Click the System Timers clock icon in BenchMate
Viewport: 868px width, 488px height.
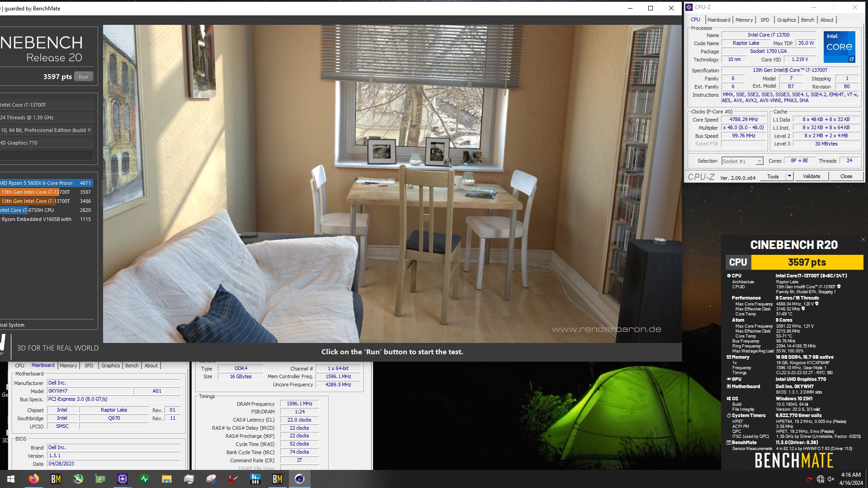click(x=729, y=416)
